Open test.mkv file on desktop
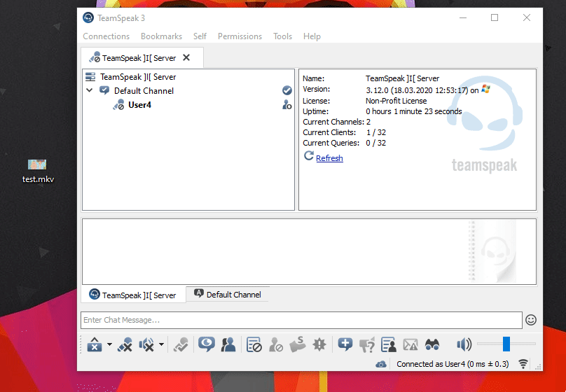The image size is (566, 392). click(x=38, y=171)
